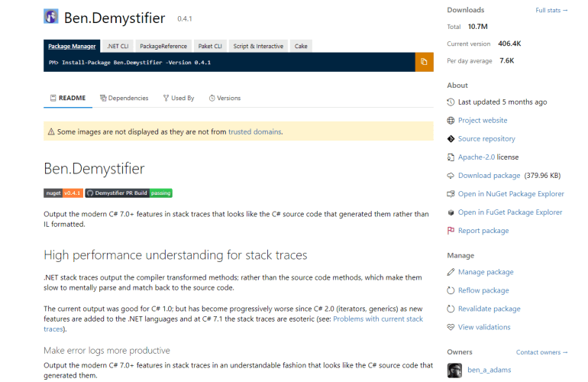Click the ben_a_adams owner avatar
Image resolution: width=588 pixels, height=382 pixels.
click(455, 371)
